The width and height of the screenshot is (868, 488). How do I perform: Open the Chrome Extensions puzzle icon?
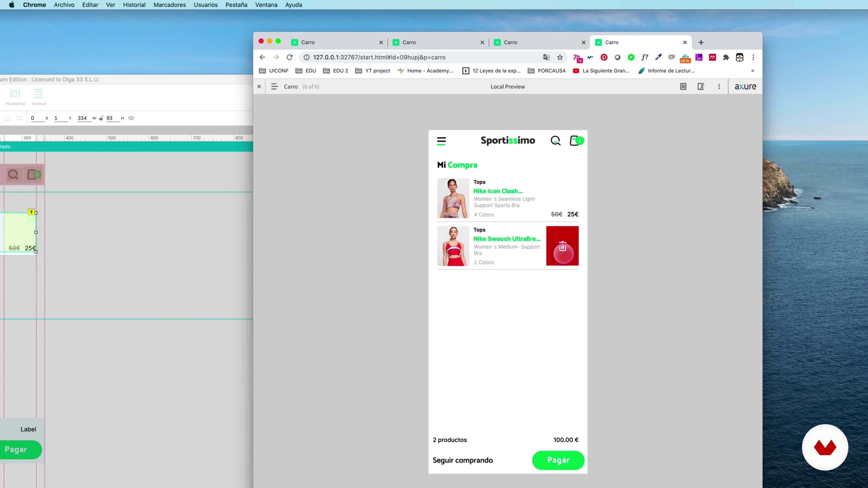pyautogui.click(x=726, y=57)
